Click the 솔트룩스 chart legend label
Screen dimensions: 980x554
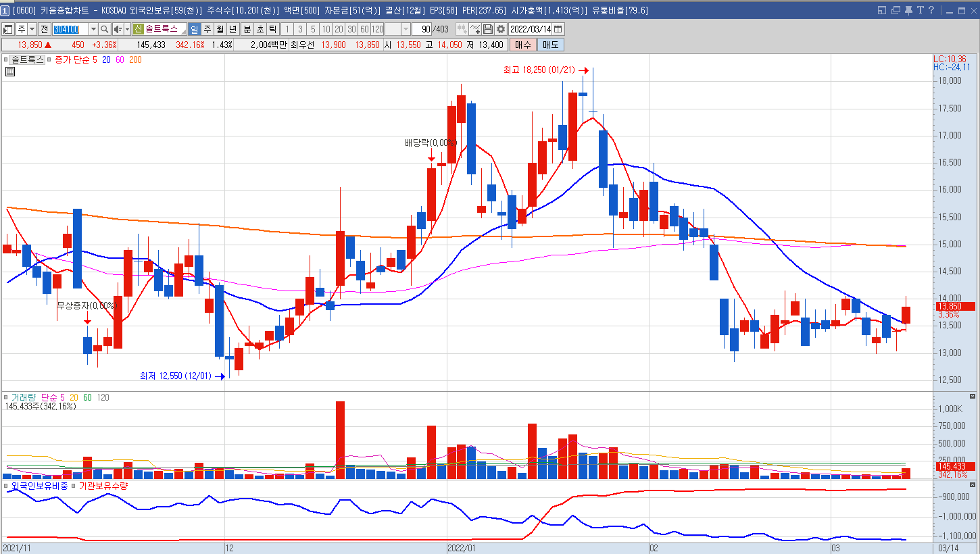coord(28,59)
